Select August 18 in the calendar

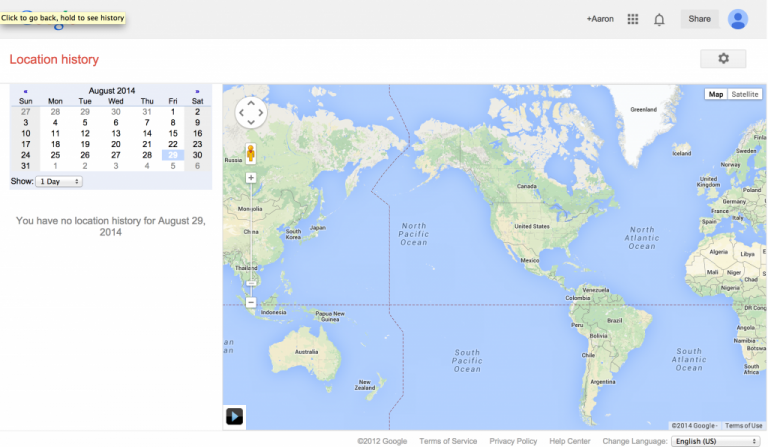click(55, 144)
